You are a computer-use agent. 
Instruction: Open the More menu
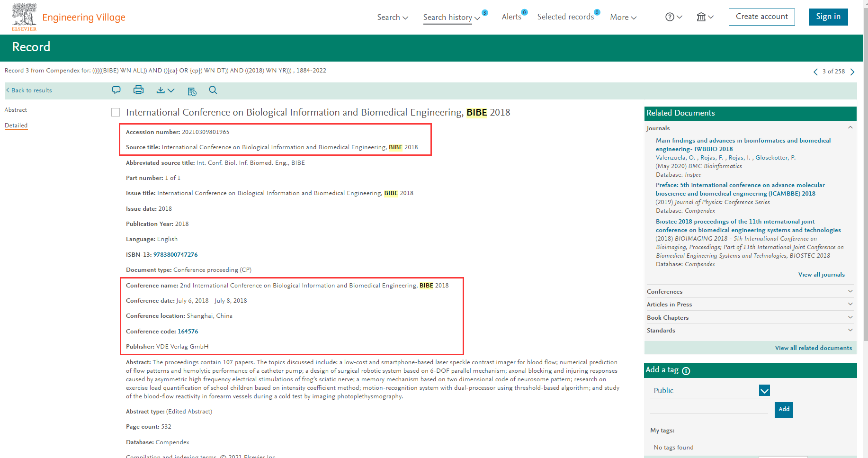tap(623, 17)
